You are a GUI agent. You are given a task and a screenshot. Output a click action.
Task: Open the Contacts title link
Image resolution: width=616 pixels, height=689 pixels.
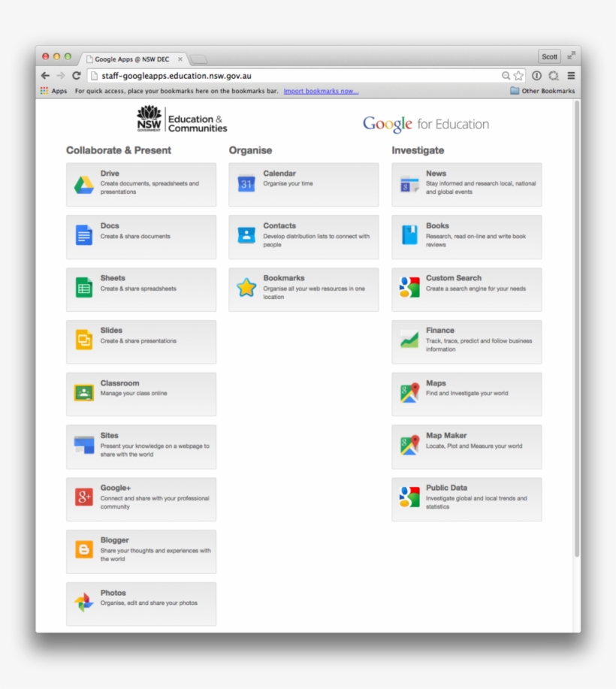[279, 225]
